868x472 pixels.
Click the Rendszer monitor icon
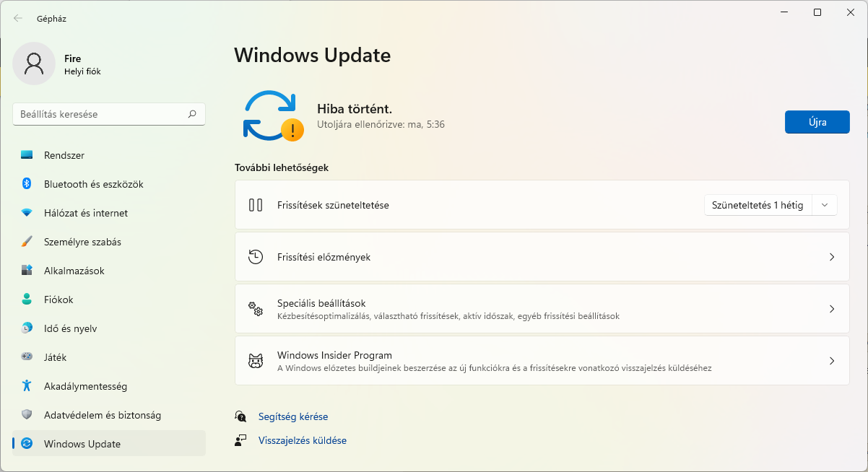[x=27, y=155]
